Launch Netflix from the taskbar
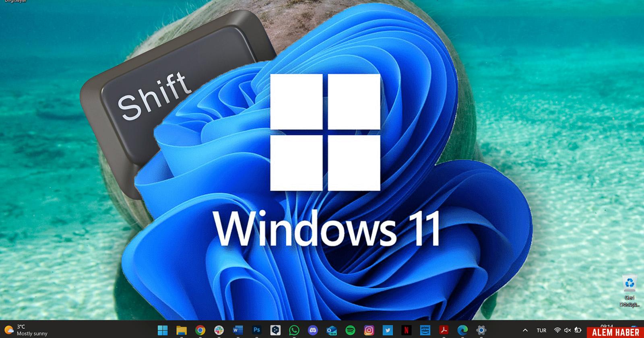This screenshot has width=644, height=338. click(407, 330)
